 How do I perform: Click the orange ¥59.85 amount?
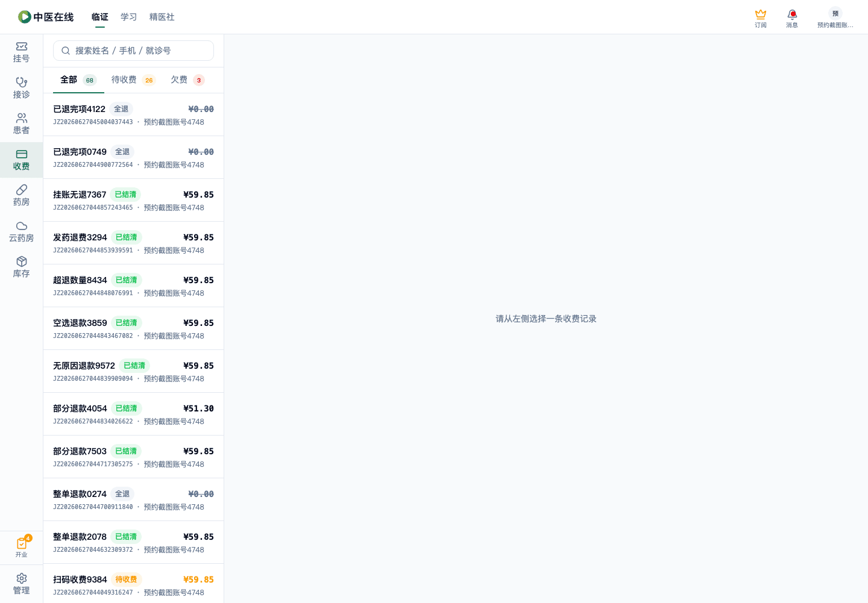coord(198,580)
